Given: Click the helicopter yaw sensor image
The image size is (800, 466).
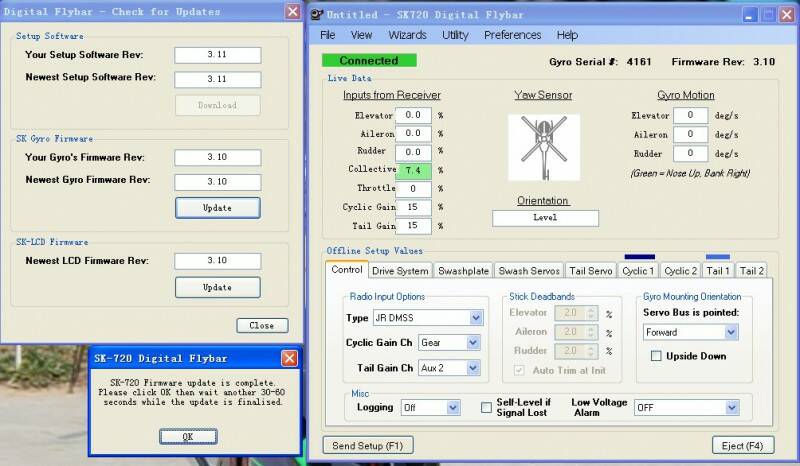Looking at the screenshot, I should [544, 148].
